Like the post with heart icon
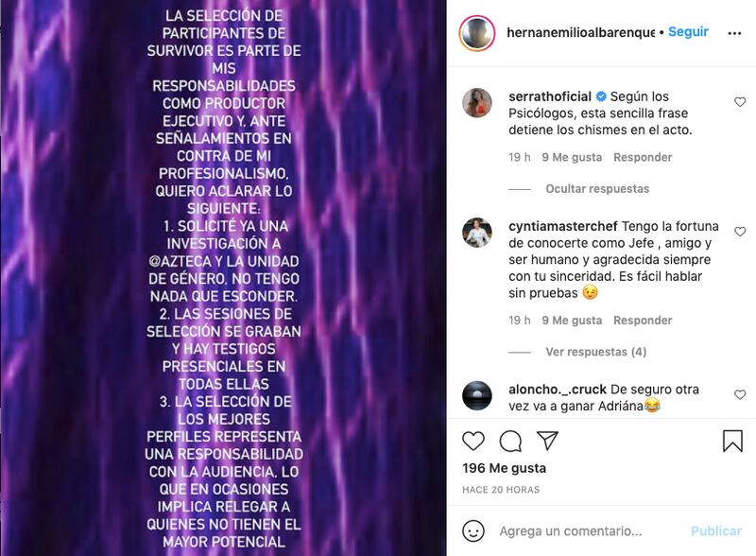Image resolution: width=756 pixels, height=556 pixels. point(473,441)
